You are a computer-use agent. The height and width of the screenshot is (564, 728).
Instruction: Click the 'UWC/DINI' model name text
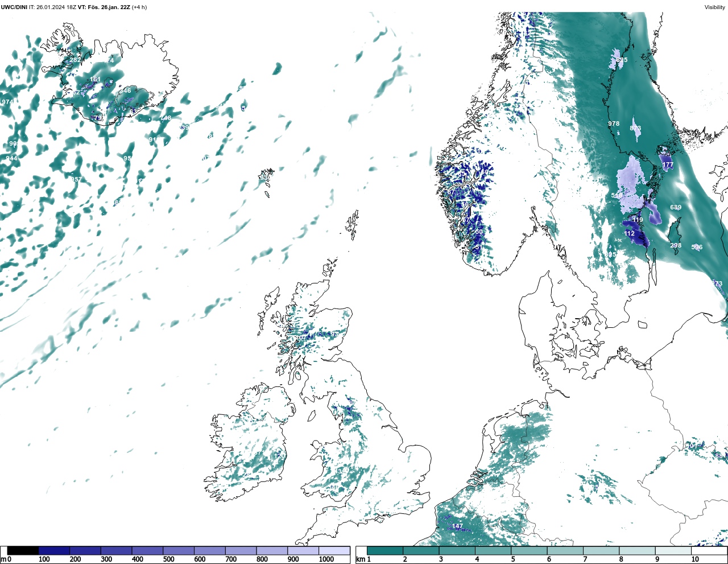(14, 7)
